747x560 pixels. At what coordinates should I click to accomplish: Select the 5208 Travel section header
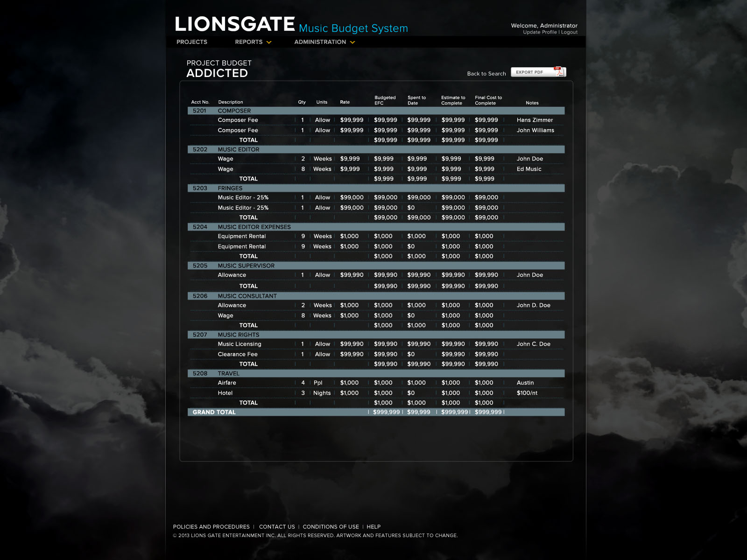click(376, 374)
